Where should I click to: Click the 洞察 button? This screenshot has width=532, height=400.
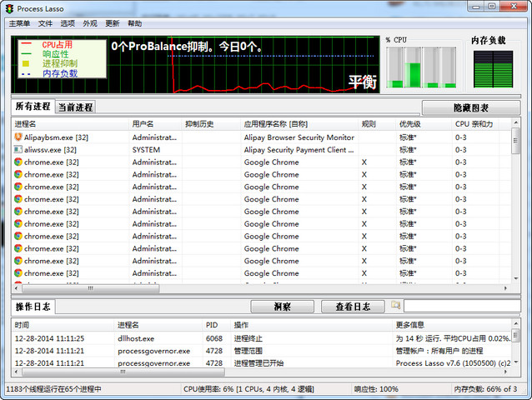coord(282,307)
